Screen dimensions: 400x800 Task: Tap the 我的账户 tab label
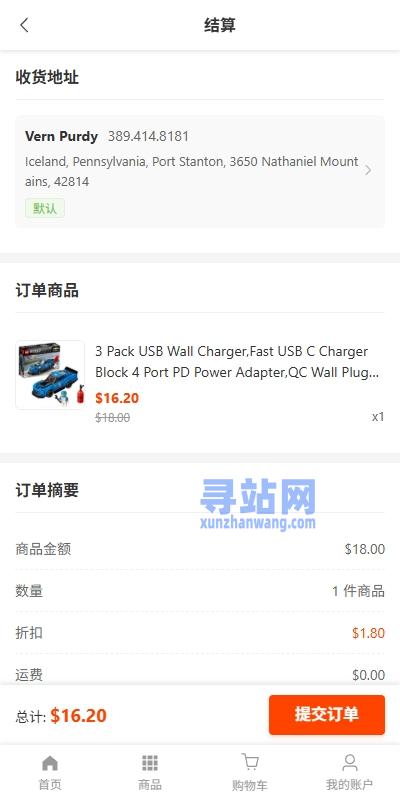349,784
